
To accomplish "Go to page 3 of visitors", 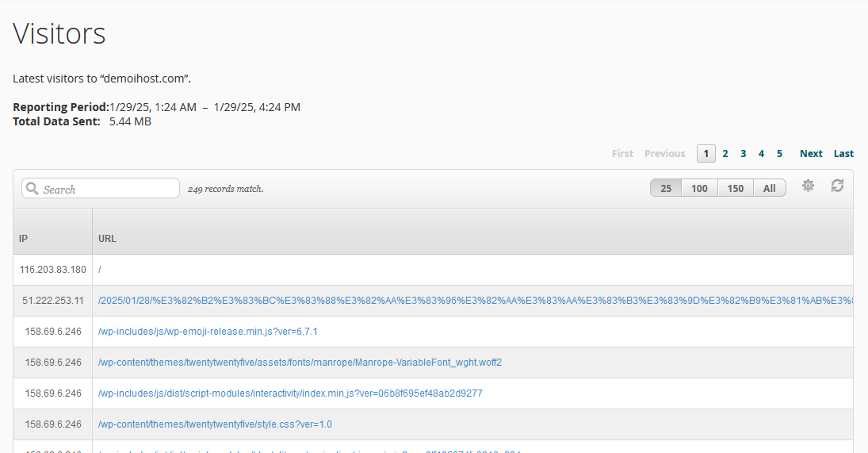I will tap(744, 154).
